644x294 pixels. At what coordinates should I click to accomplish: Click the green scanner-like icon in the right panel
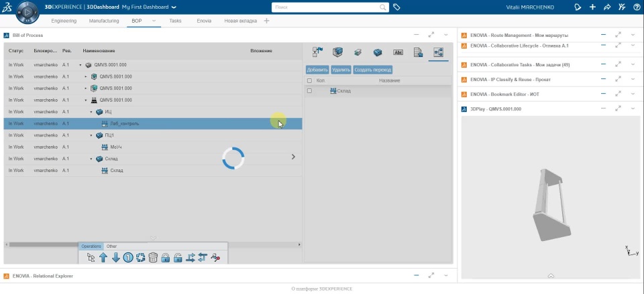(358, 52)
